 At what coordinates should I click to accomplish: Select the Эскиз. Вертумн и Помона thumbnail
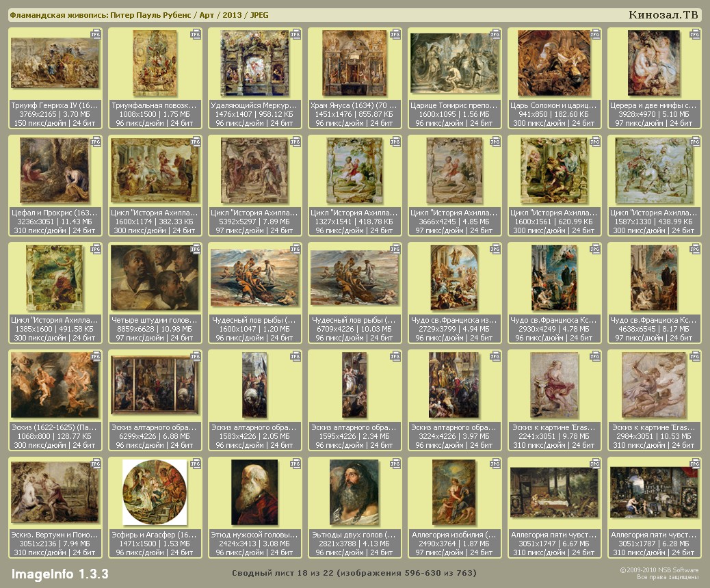[x=55, y=492]
